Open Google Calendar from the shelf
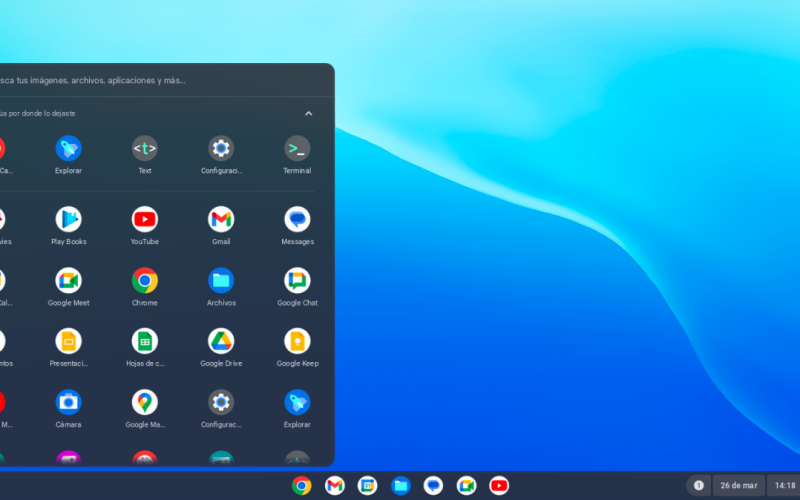 tap(367, 486)
